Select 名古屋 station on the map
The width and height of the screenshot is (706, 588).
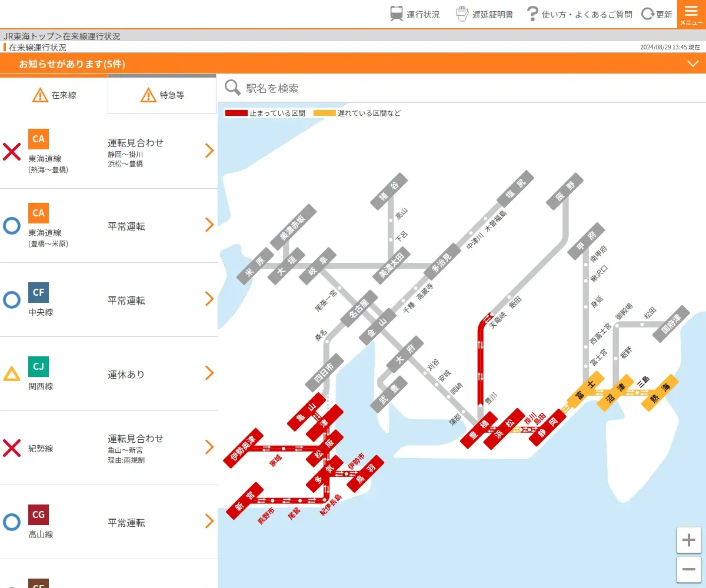coord(359,308)
